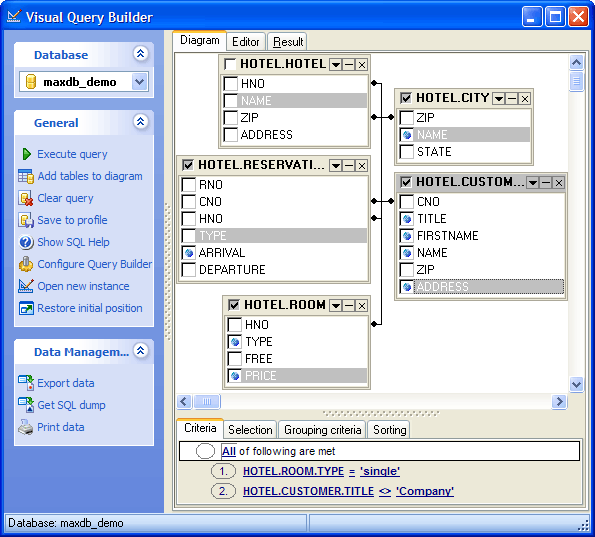Click the Print data printer icon
This screenshot has height=537, width=595.
click(25, 427)
